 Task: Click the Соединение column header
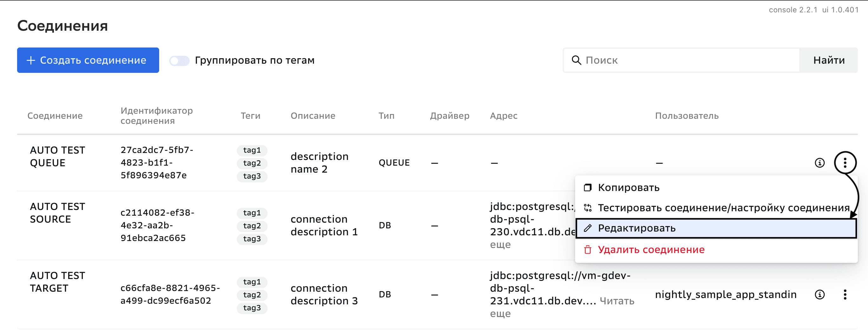click(55, 116)
